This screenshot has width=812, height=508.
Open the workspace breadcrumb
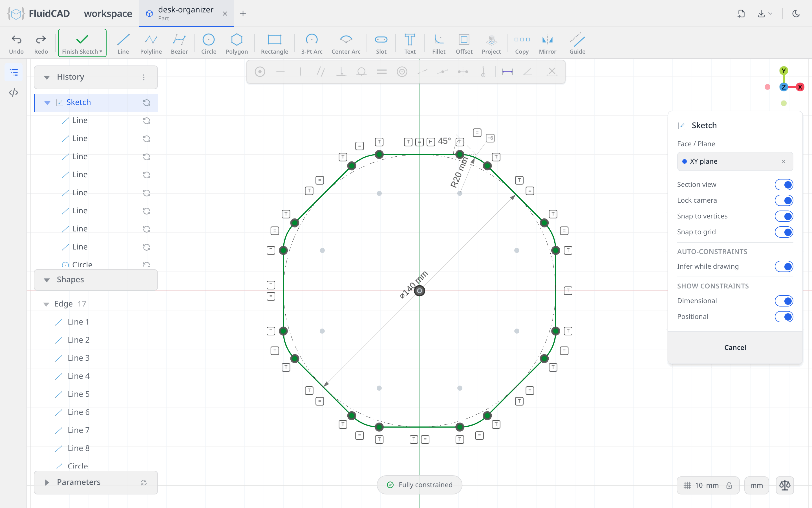point(108,14)
